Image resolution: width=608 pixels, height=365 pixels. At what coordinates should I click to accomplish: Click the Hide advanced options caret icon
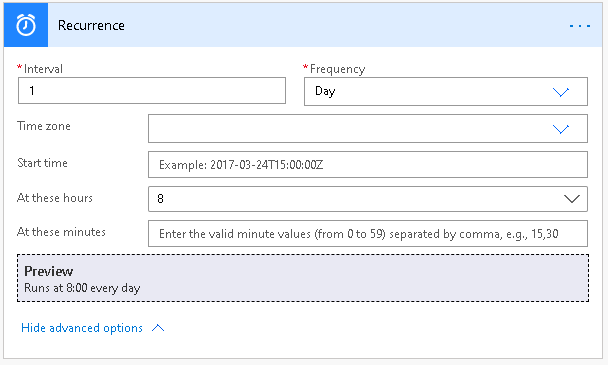[158, 328]
